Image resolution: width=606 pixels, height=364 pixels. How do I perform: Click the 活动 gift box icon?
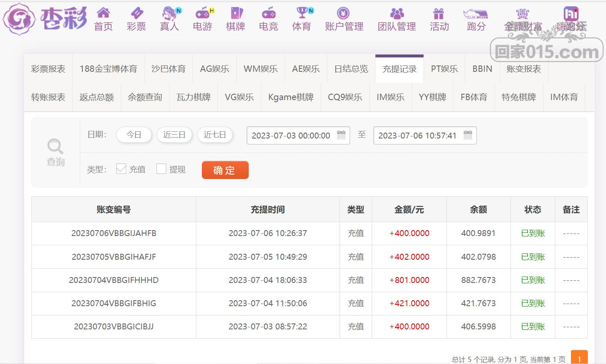[439, 13]
